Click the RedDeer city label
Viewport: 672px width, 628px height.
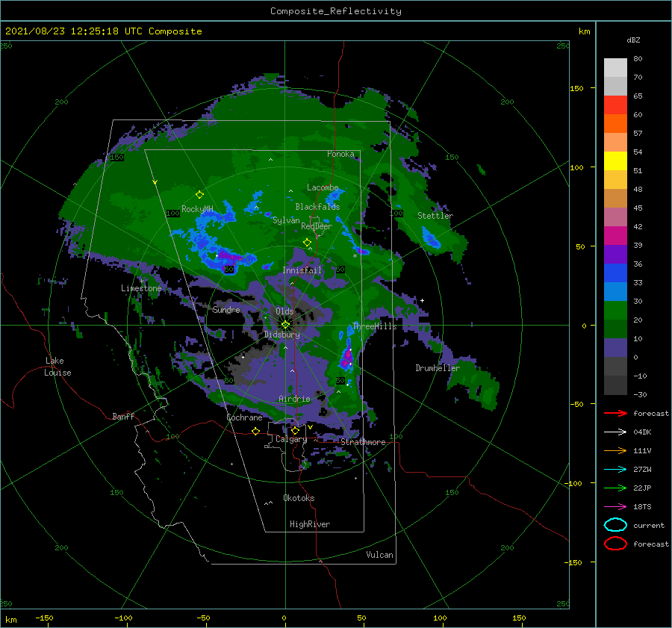pos(317,226)
